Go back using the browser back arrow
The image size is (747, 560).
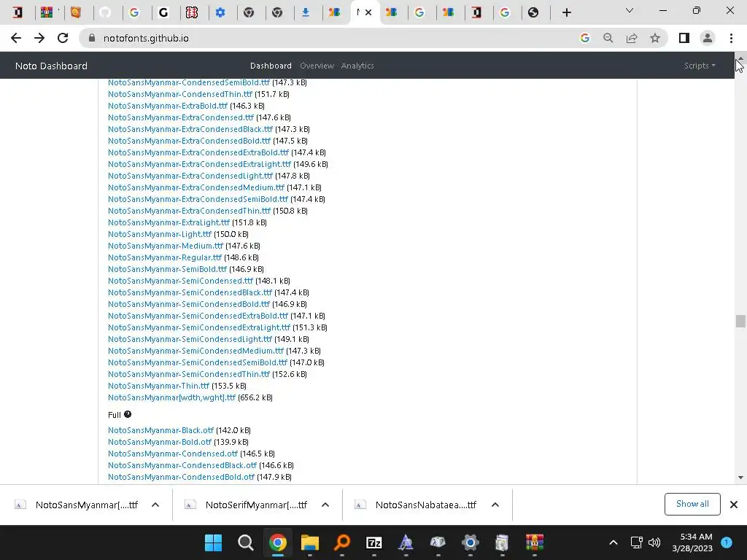point(16,38)
